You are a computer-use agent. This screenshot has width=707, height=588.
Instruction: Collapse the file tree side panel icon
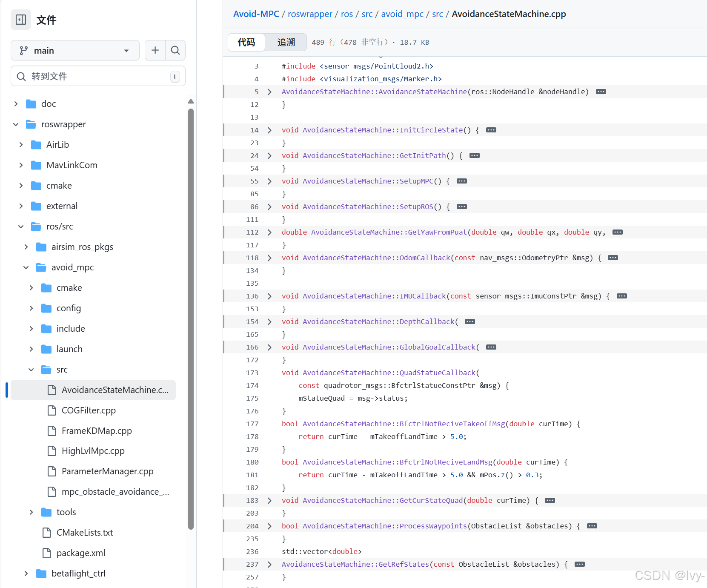(21, 20)
